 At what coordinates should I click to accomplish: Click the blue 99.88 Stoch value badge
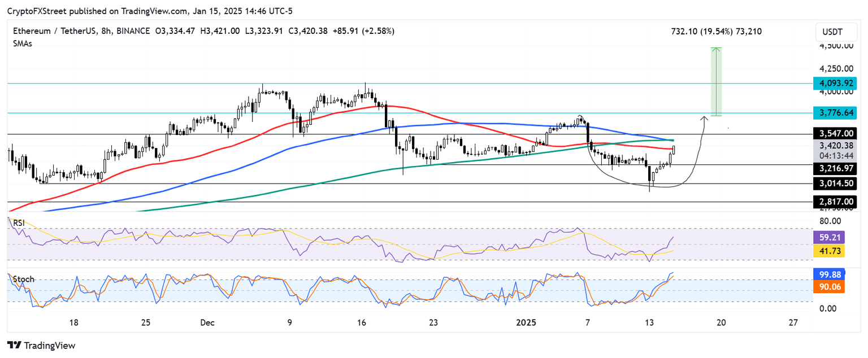[x=831, y=274]
